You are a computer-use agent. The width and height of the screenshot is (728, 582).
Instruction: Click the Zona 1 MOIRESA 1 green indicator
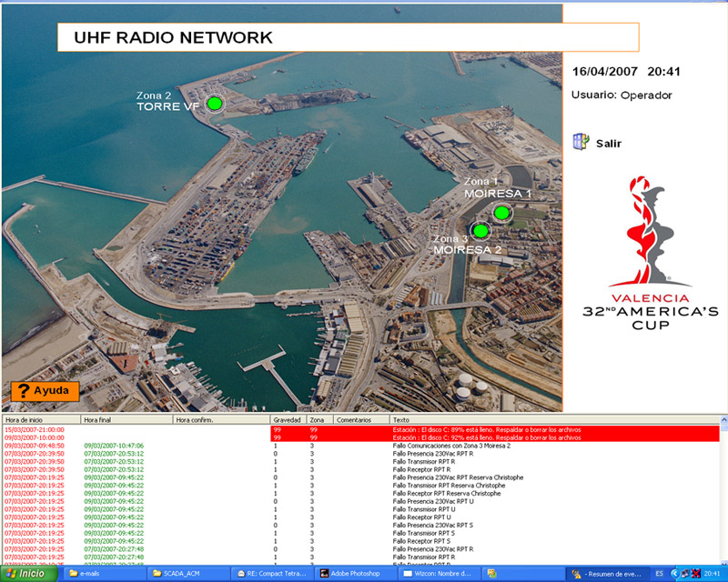[500, 212]
